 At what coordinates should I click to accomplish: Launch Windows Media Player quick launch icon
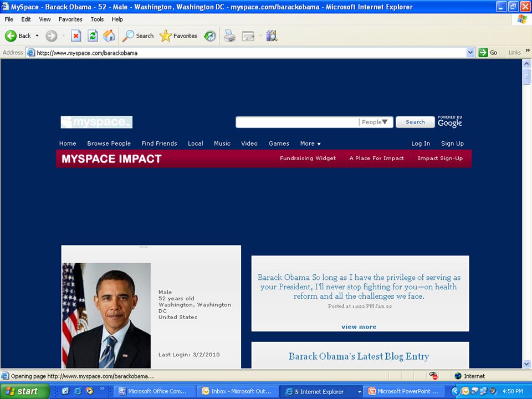[x=90, y=391]
